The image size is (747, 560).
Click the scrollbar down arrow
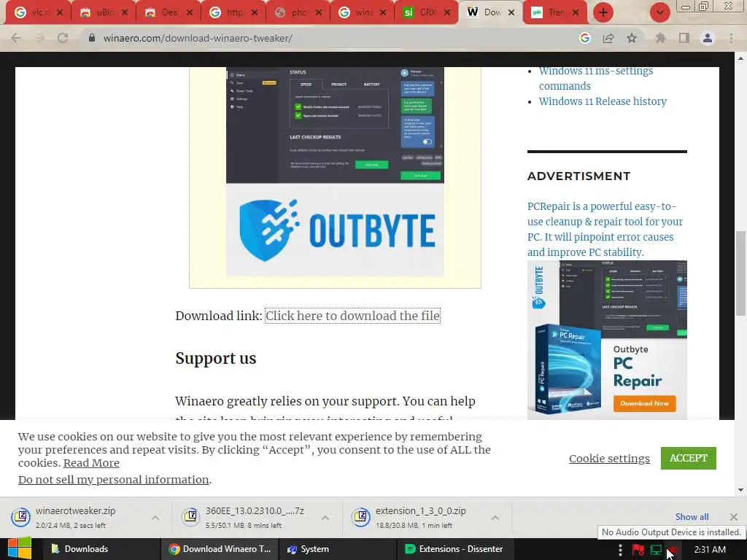click(740, 490)
